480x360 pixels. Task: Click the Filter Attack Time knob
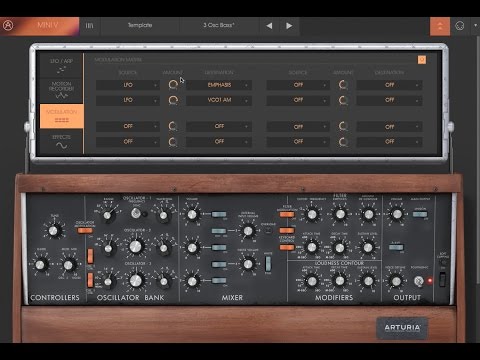click(312, 247)
